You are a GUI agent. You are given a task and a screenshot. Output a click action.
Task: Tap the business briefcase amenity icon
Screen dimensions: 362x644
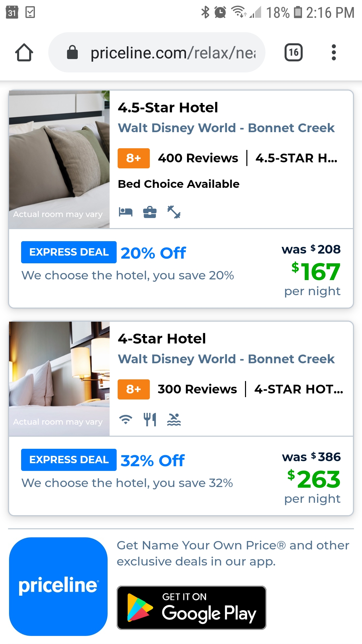[150, 212]
